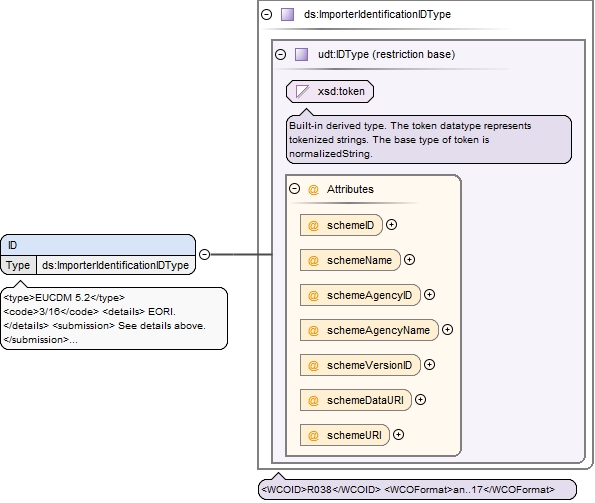Expand the schemeAgencyName plus icon

(447, 330)
